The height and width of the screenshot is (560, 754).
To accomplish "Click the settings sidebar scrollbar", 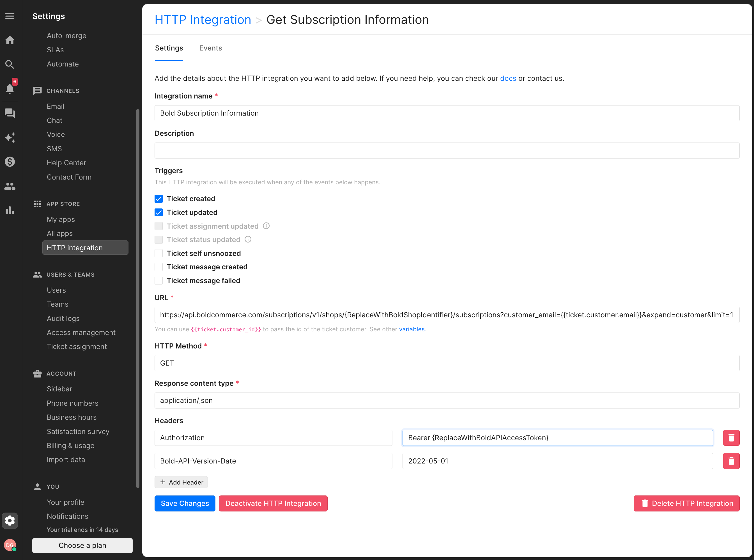I will [x=137, y=298].
